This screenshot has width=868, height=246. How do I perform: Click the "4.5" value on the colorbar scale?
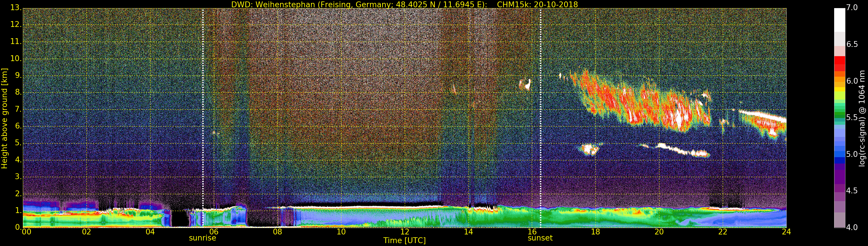[x=852, y=191]
